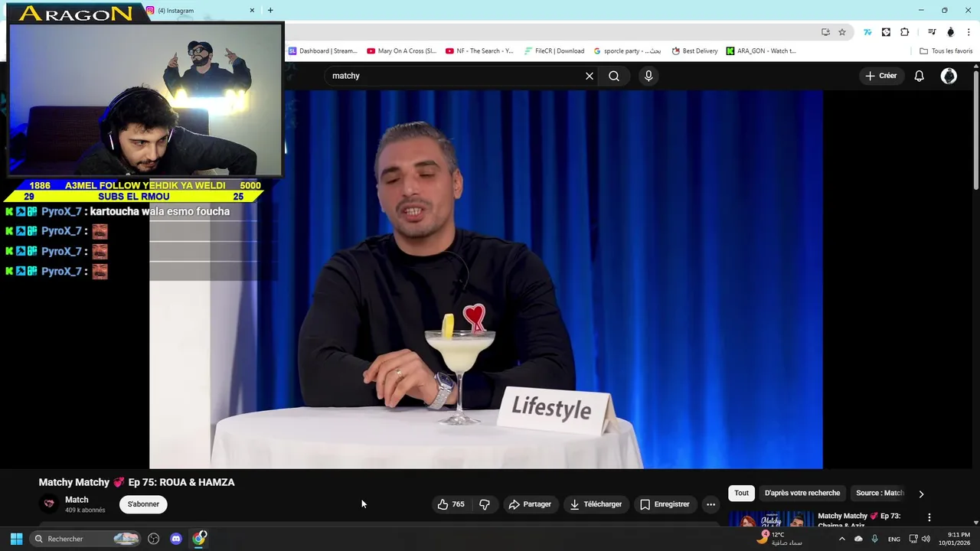The width and height of the screenshot is (980, 551).
Task: Select the Tout filter chip
Action: pyautogui.click(x=741, y=493)
